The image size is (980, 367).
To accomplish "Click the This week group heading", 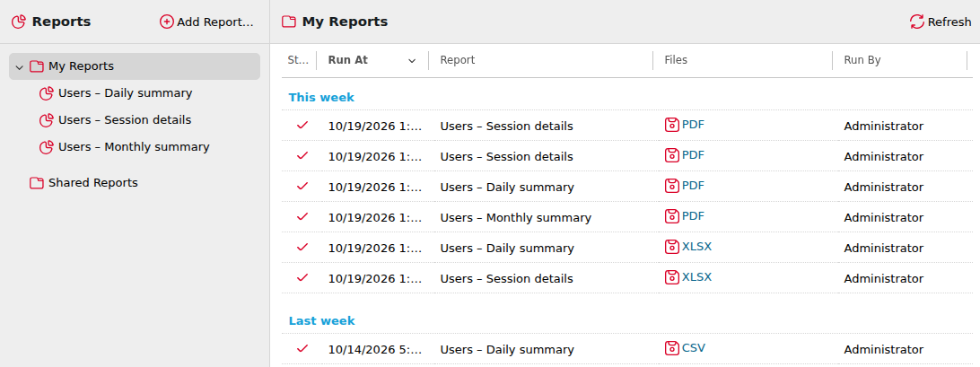I will (x=321, y=98).
